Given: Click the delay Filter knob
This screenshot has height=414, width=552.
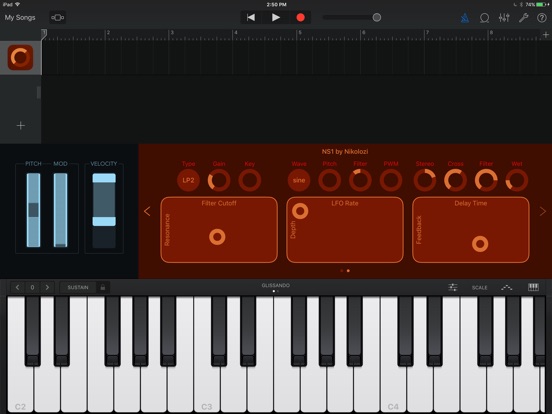Looking at the screenshot, I should click(486, 180).
